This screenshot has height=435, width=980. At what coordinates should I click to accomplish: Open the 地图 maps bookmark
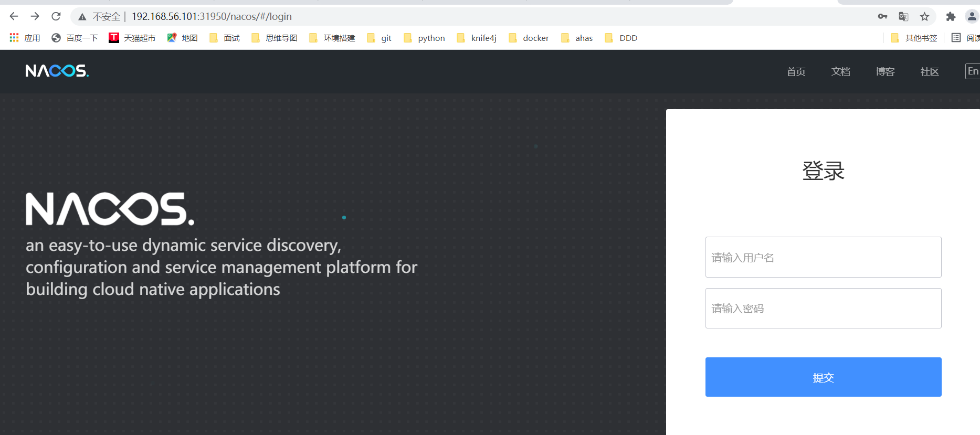pos(182,38)
